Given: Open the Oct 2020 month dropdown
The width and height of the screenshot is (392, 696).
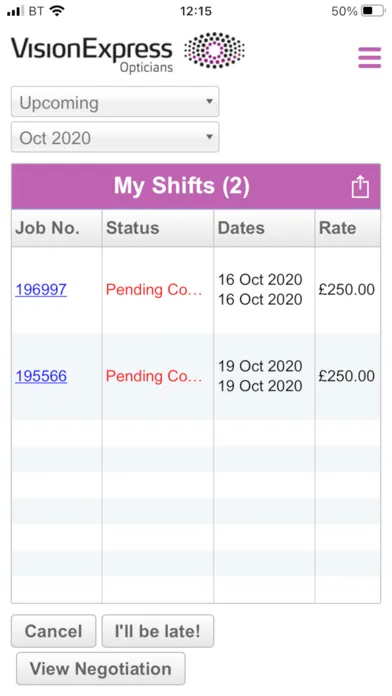Looking at the screenshot, I should point(115,137).
